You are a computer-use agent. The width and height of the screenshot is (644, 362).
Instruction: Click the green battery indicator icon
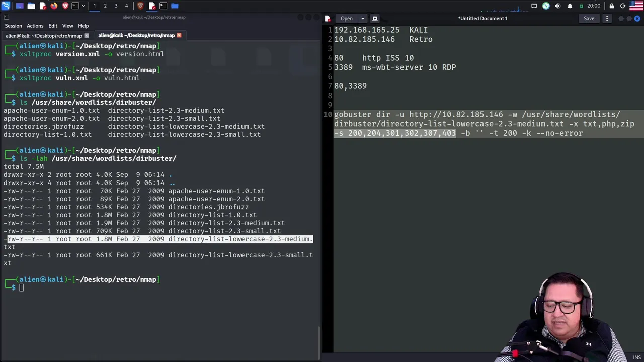tap(581, 6)
